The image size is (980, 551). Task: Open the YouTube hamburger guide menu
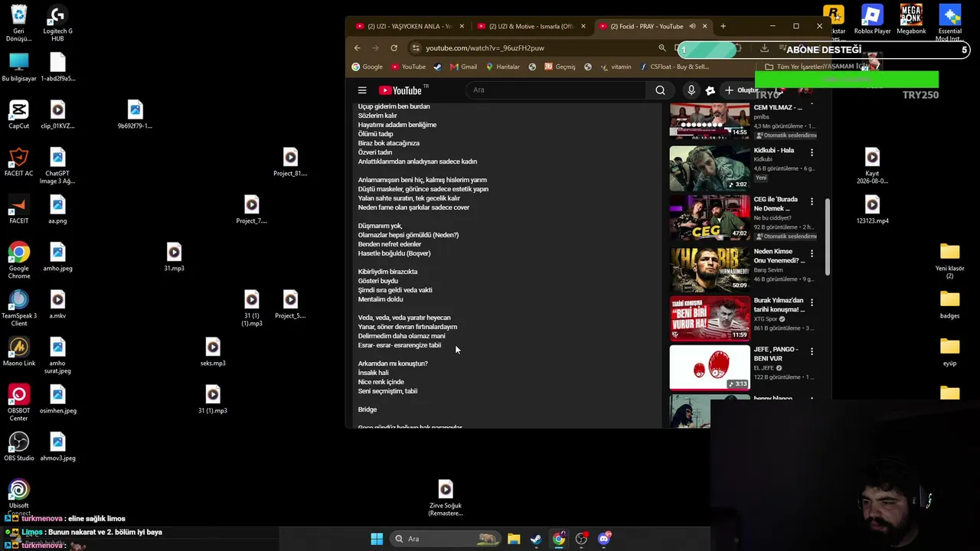(x=362, y=90)
